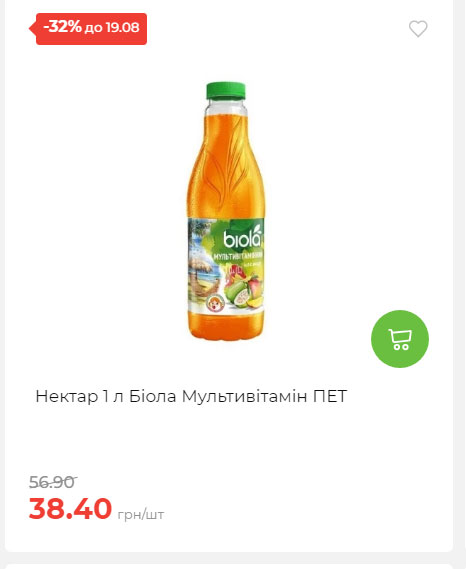The image size is (466, 569).
Task: Open the Biola nectar bottle image
Action: pos(226,211)
